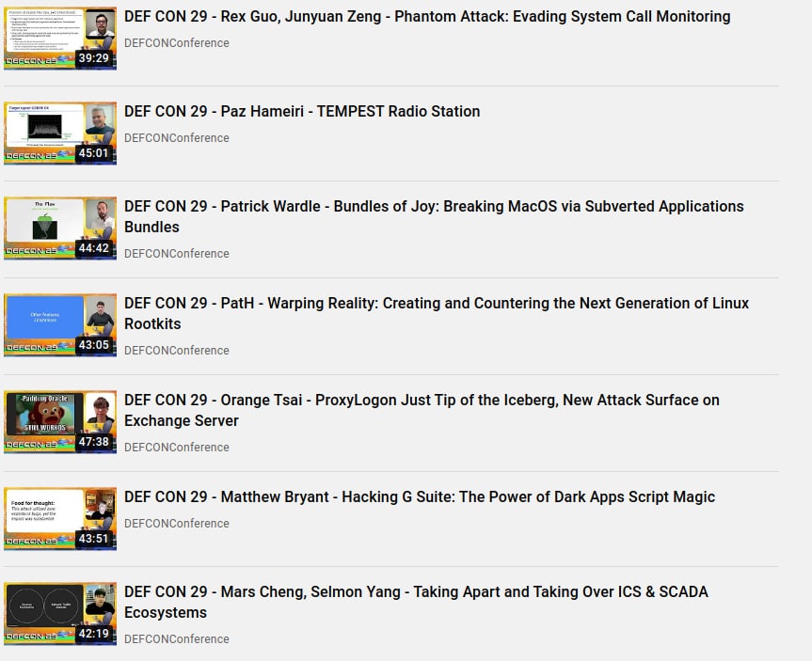The height and width of the screenshot is (661, 812).
Task: Click the 45:01 duration badge
Action: [x=94, y=153]
